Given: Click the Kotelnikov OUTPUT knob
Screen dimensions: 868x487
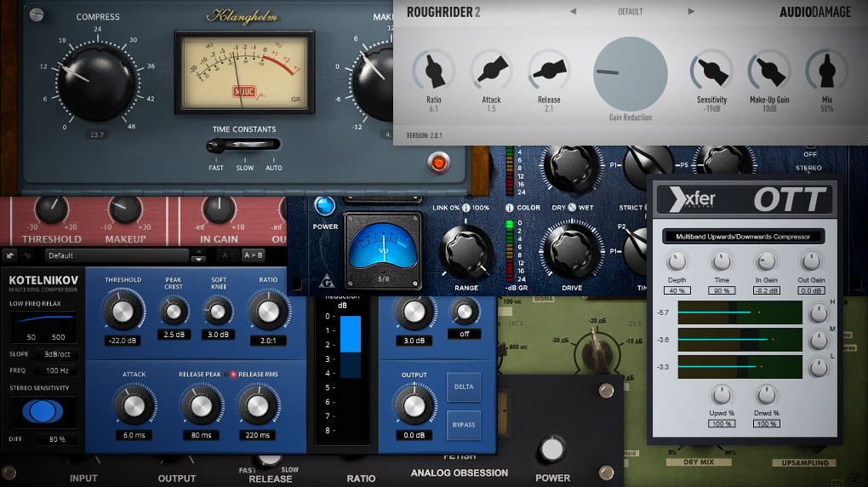Looking at the screenshot, I should click(x=414, y=406).
